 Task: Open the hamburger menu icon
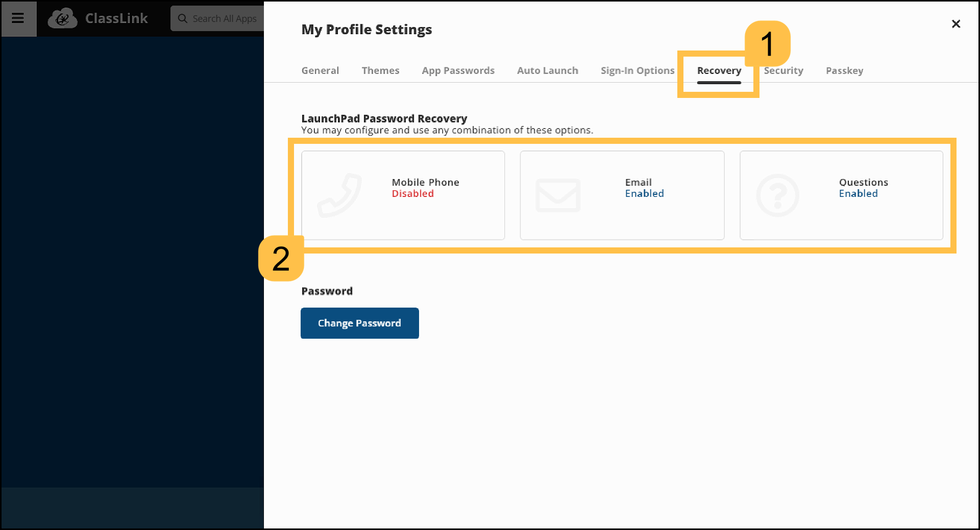(x=18, y=18)
